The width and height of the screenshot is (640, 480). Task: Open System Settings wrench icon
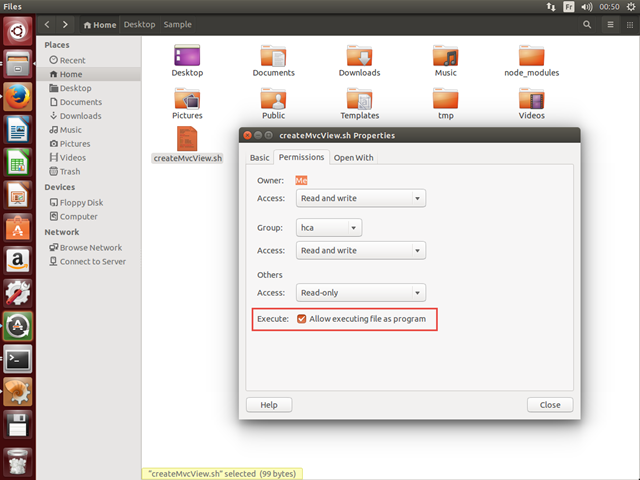click(18, 293)
